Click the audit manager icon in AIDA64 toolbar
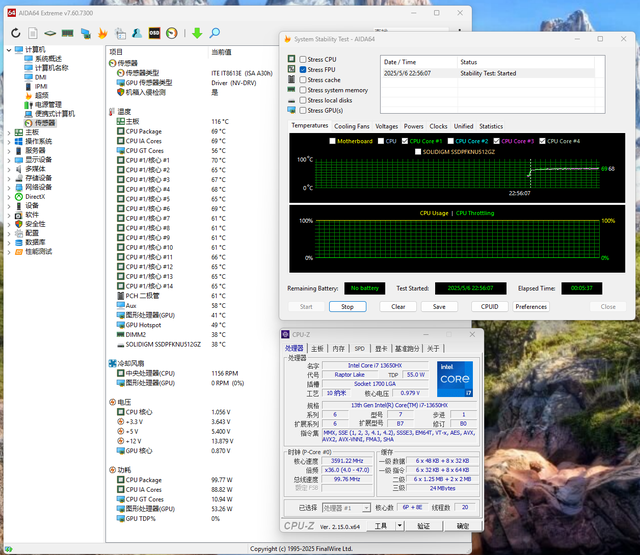 pyautogui.click(x=120, y=33)
